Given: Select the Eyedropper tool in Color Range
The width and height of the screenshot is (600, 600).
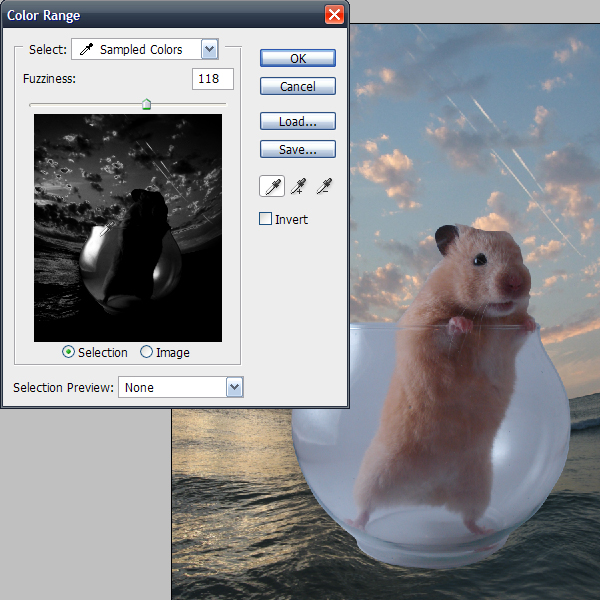Looking at the screenshot, I should pyautogui.click(x=271, y=186).
